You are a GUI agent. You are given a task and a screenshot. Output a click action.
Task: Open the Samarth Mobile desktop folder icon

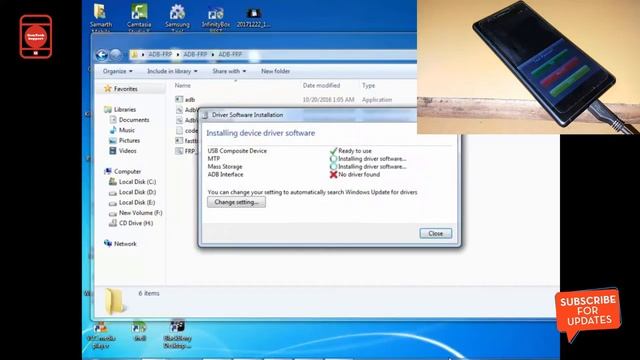tap(100, 12)
